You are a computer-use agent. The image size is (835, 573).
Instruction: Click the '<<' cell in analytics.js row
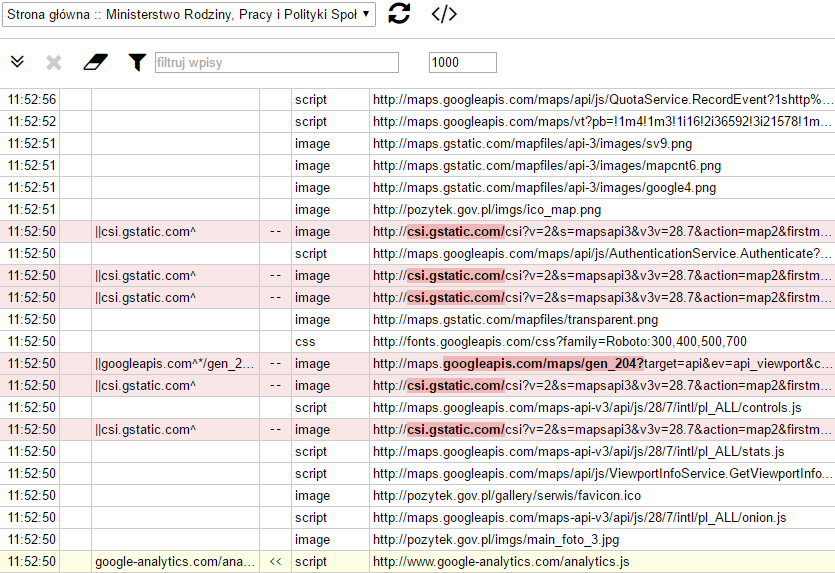point(275,562)
